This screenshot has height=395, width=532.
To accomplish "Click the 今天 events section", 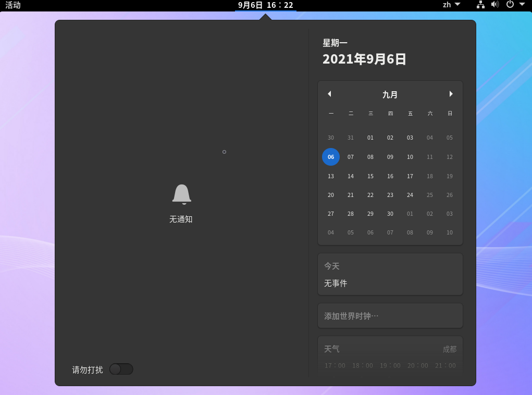I will (390, 274).
